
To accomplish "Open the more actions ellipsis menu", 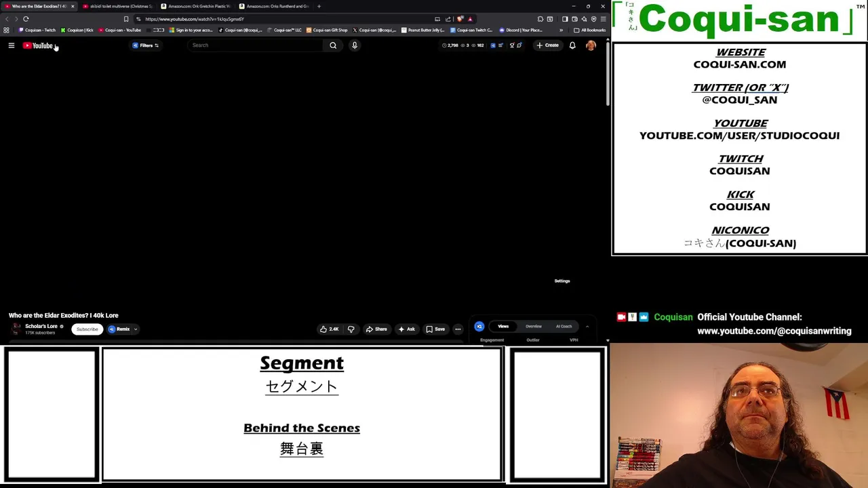I will coord(458,329).
